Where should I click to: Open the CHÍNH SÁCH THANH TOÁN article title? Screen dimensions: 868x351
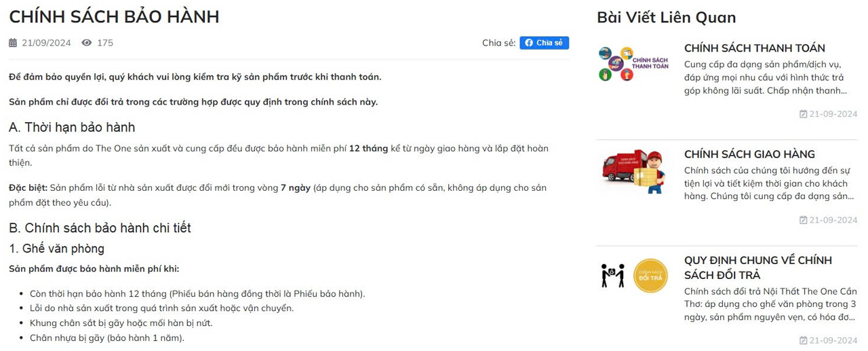tap(754, 48)
